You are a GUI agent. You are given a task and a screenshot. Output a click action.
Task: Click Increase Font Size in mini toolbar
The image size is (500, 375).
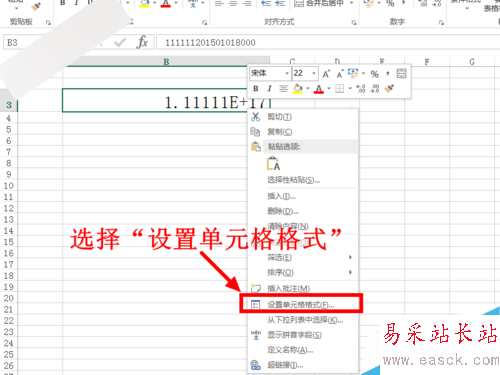[x=326, y=74]
